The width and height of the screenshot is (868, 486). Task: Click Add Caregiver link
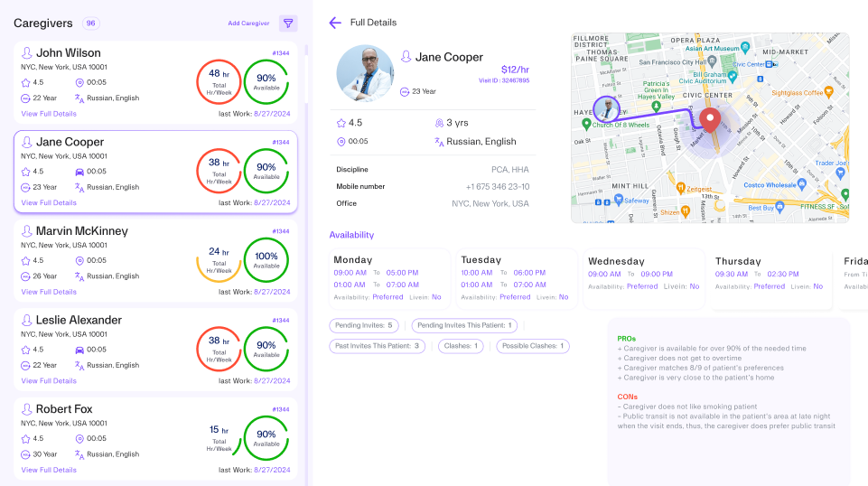248,23
